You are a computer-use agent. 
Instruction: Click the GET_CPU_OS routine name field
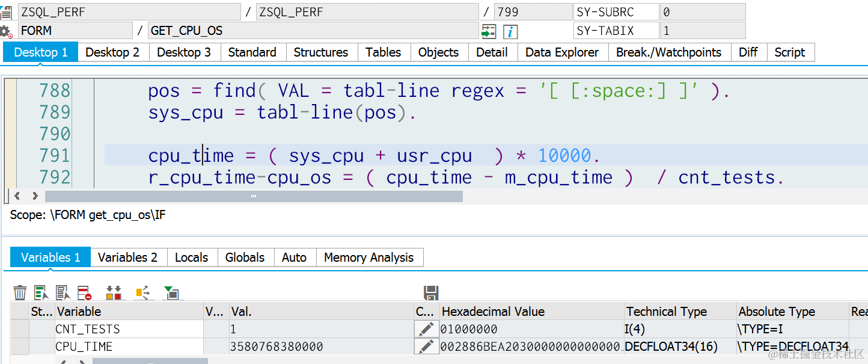point(313,31)
